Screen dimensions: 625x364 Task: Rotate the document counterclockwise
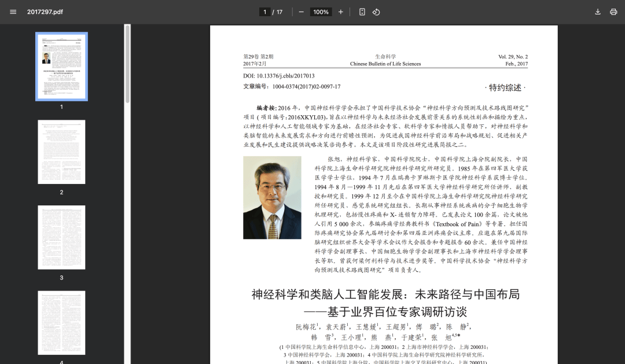[x=376, y=12]
